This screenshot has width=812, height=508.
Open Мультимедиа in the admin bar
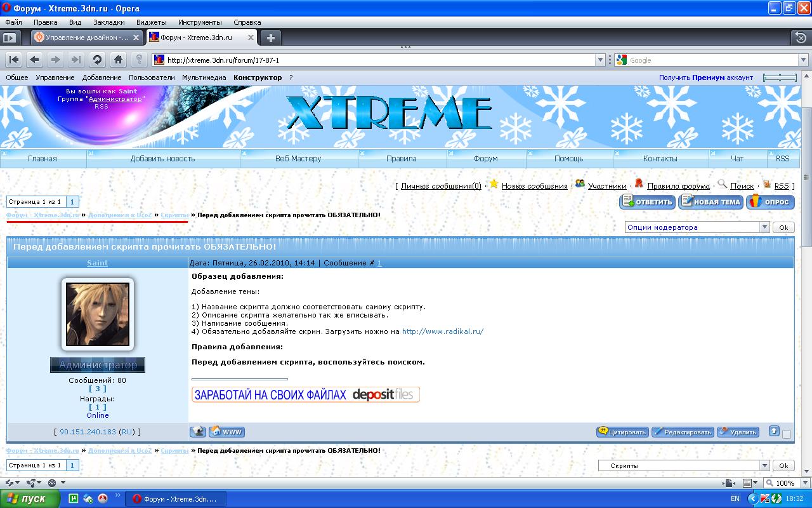click(204, 77)
